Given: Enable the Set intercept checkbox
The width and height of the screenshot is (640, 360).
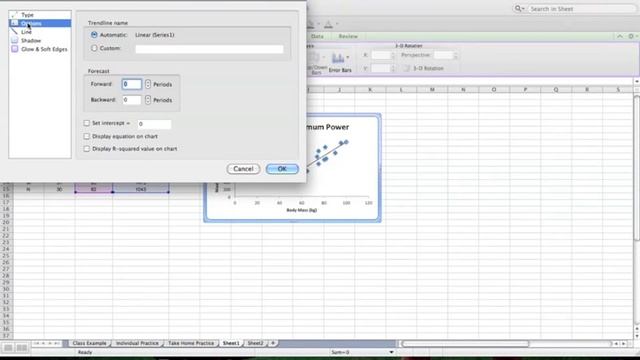Looking at the screenshot, I should (87, 123).
